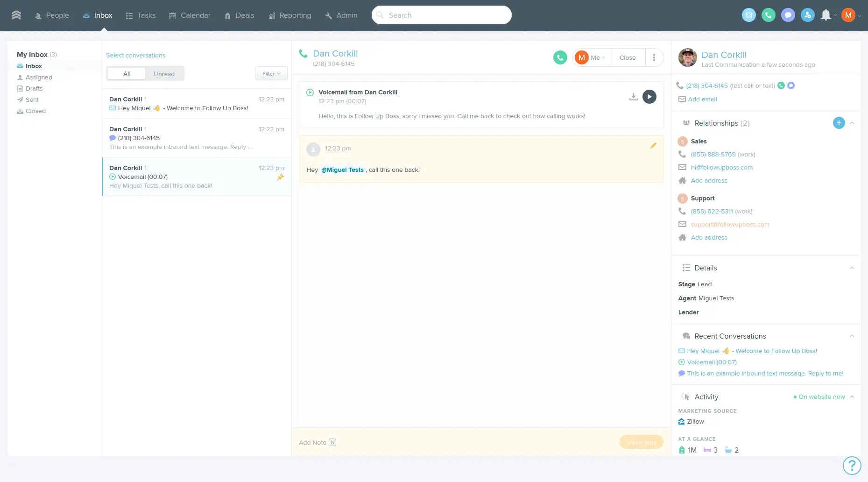Open the notifications bell
This screenshot has width=868, height=482.
pyautogui.click(x=826, y=15)
